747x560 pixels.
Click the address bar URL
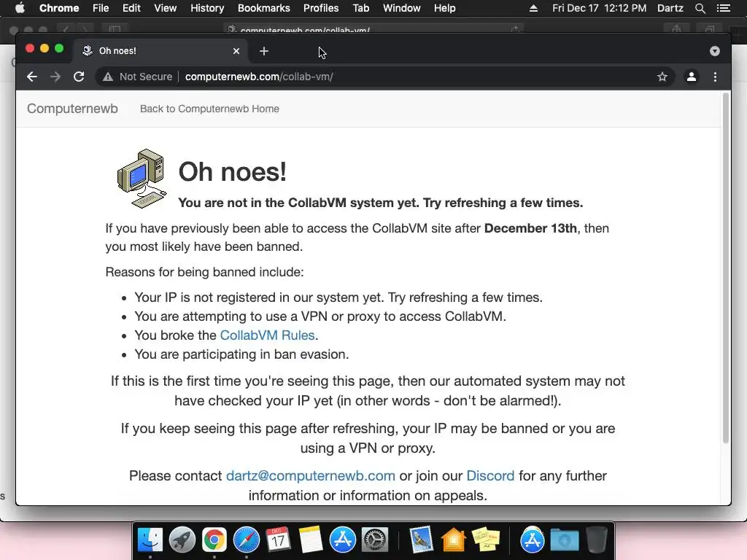point(259,77)
